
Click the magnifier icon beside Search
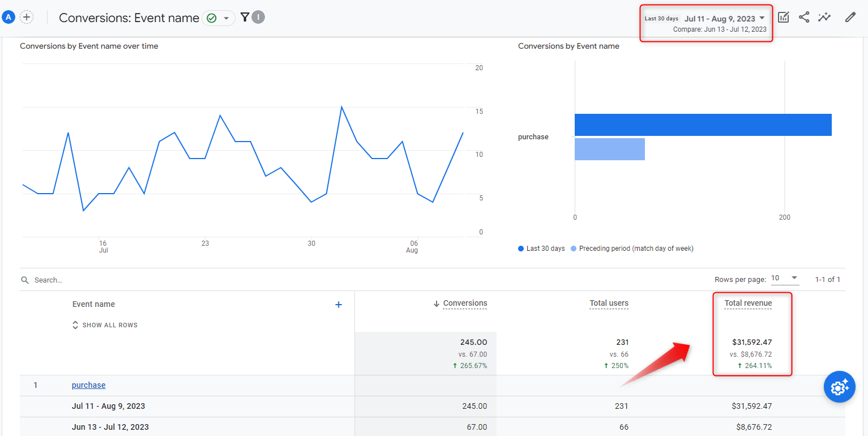click(25, 280)
